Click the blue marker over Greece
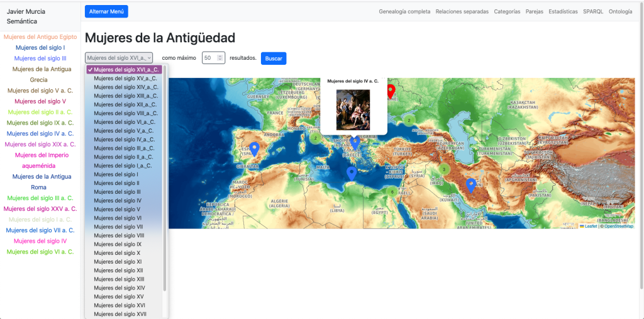This screenshot has width=644, height=319. (x=355, y=142)
